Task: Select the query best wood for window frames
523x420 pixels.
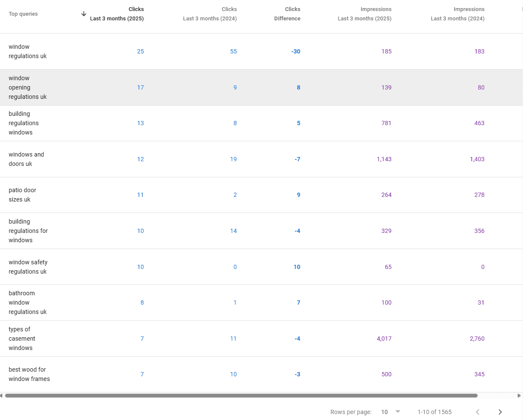Action: pos(29,374)
